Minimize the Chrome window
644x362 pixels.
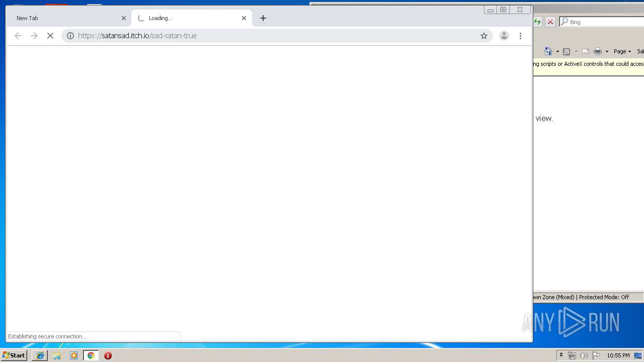[491, 10]
